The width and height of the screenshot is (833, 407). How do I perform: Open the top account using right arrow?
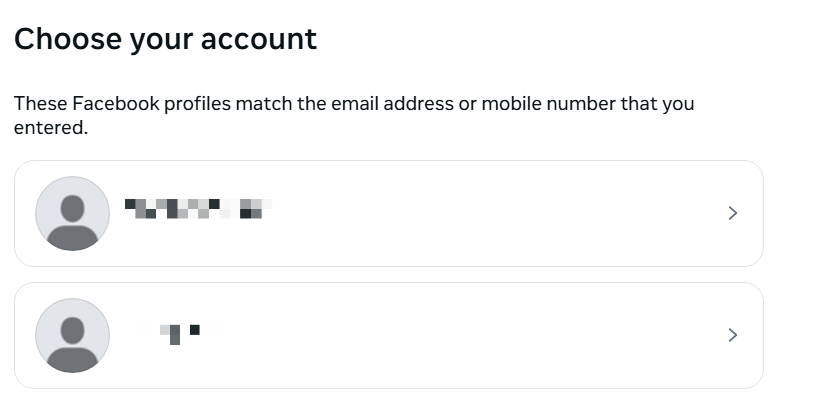pos(732,213)
